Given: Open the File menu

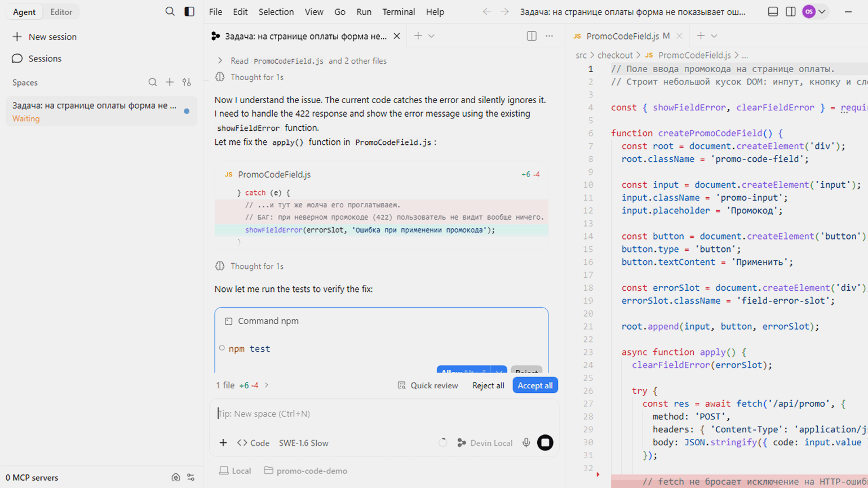Looking at the screenshot, I should [215, 12].
